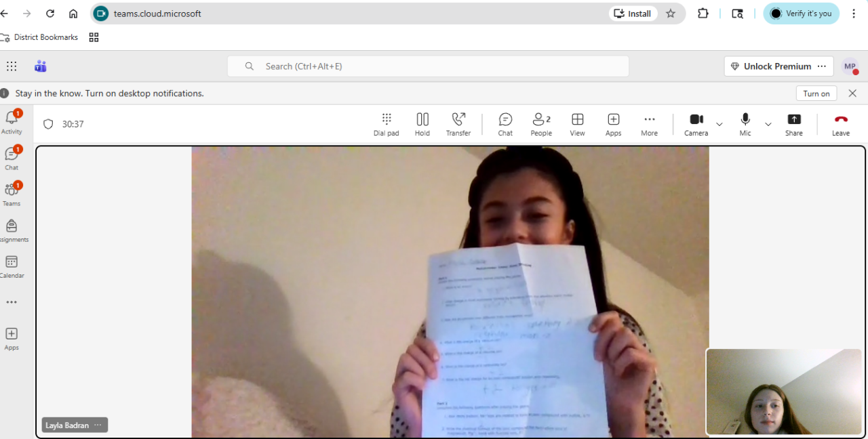Install the Teams web app
This screenshot has width=868, height=439.
point(633,14)
